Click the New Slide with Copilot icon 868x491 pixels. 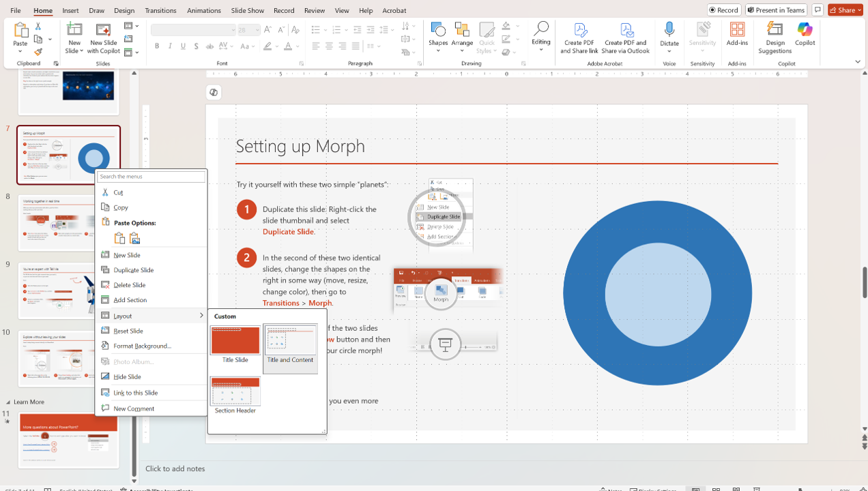click(x=104, y=30)
